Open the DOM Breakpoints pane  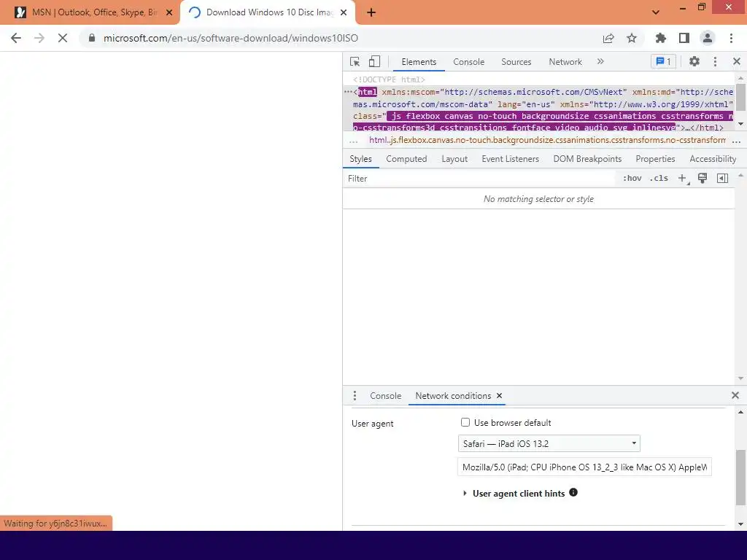point(587,159)
